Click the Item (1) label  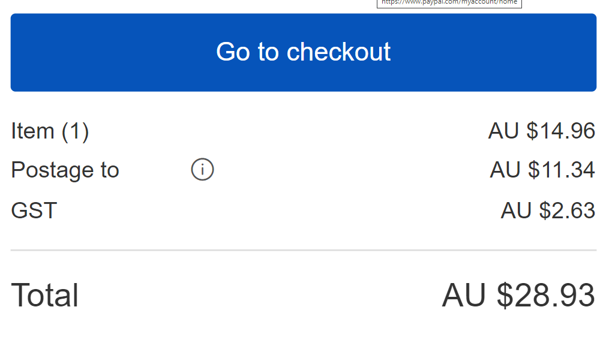point(50,131)
